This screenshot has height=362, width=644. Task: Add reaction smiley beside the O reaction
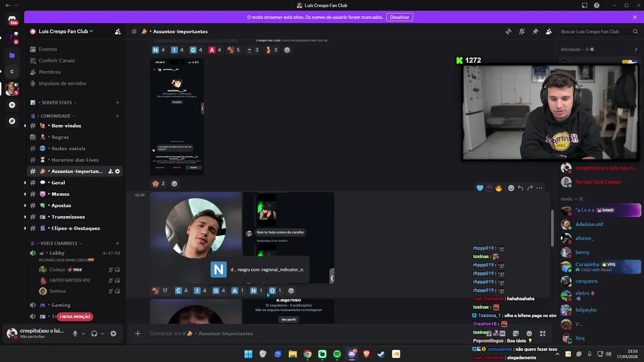(291, 291)
